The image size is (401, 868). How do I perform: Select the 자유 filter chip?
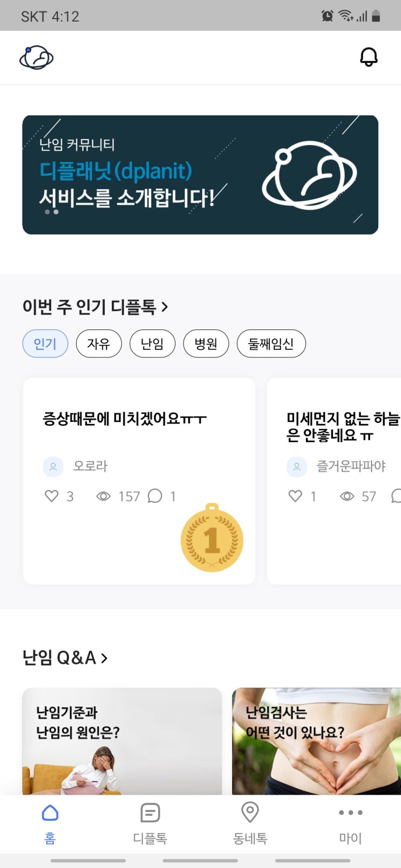click(x=99, y=344)
